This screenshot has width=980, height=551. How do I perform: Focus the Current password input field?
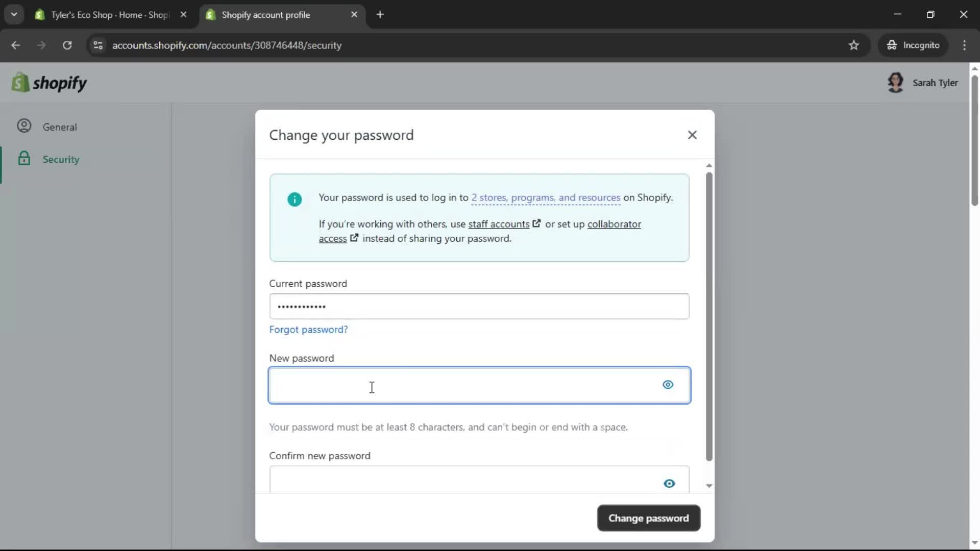click(479, 307)
